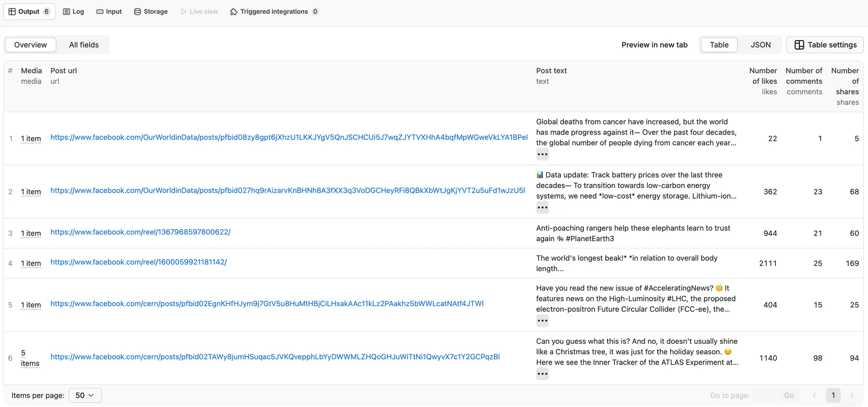Open CERN ATLAS Christmas tree post URL

tap(275, 356)
